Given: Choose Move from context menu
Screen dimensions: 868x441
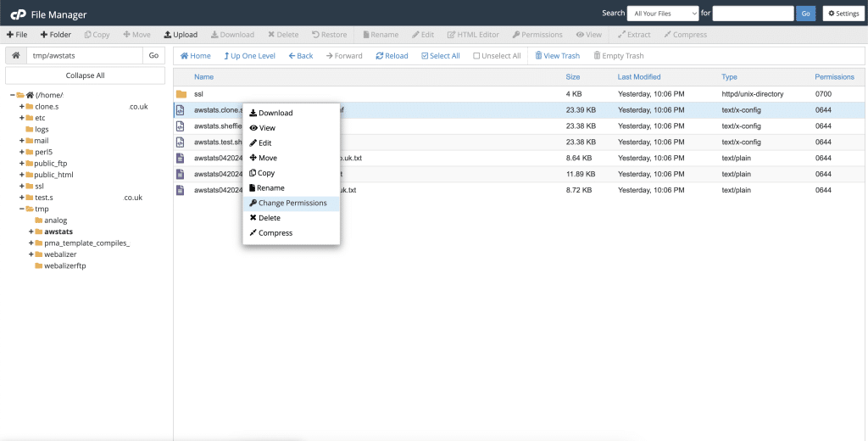Looking at the screenshot, I should [292, 158].
